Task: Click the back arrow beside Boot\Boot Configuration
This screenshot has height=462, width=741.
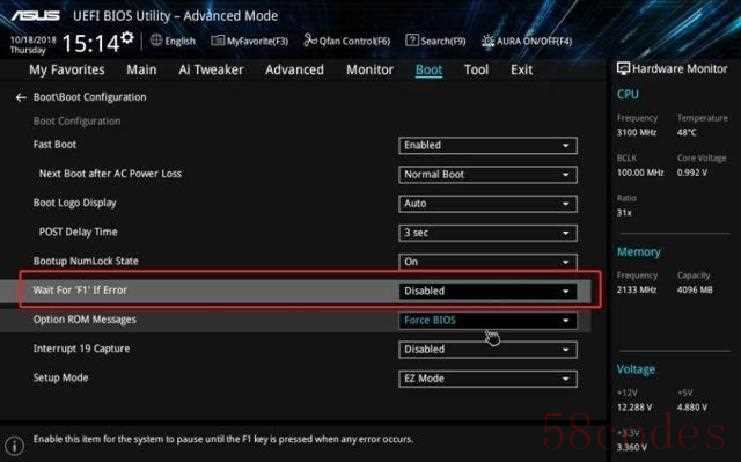Action: [20, 98]
